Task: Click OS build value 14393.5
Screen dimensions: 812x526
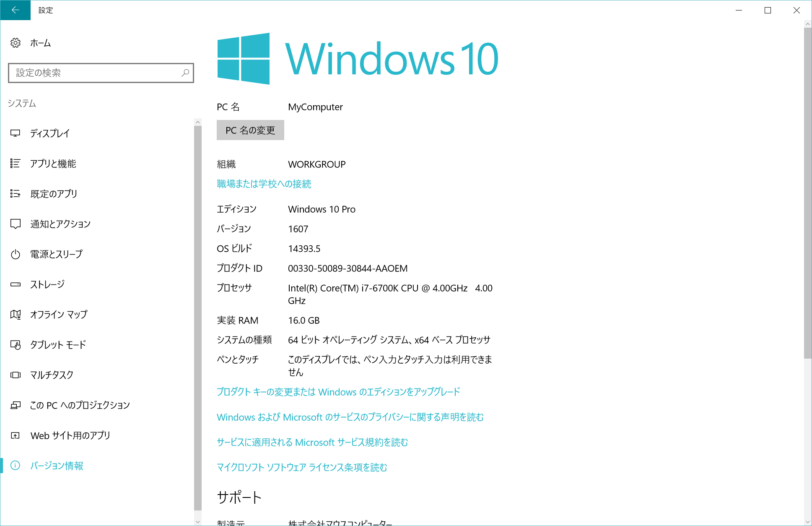Action: click(304, 249)
